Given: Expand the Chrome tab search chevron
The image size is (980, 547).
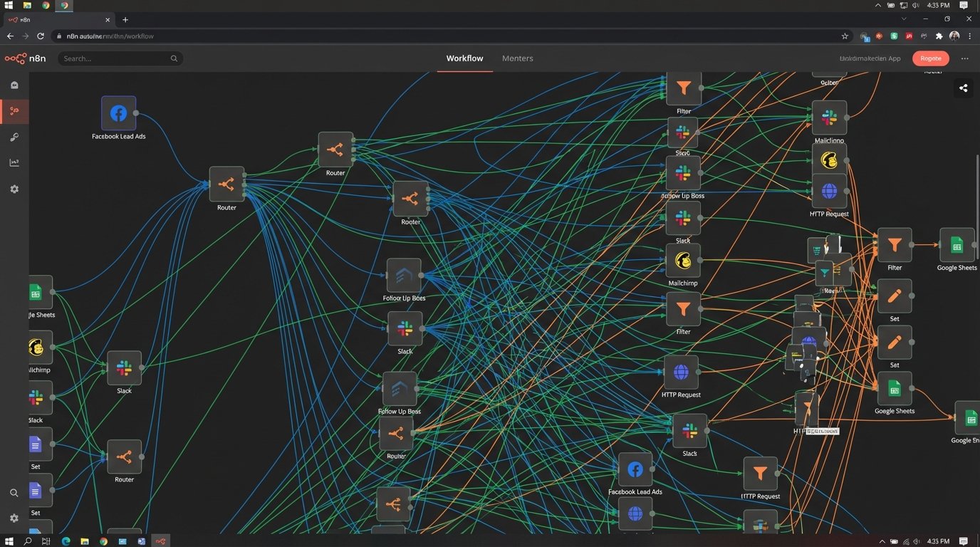Looking at the screenshot, I should click(904, 19).
